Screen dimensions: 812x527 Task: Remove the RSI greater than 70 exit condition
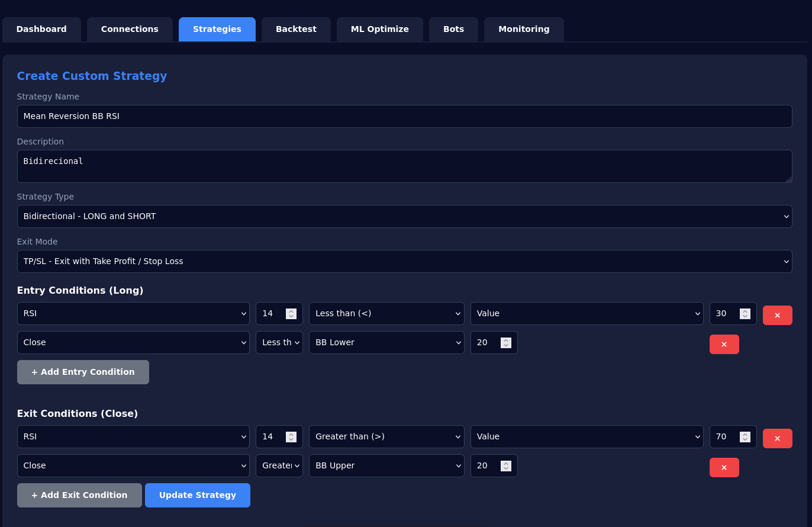(x=777, y=438)
